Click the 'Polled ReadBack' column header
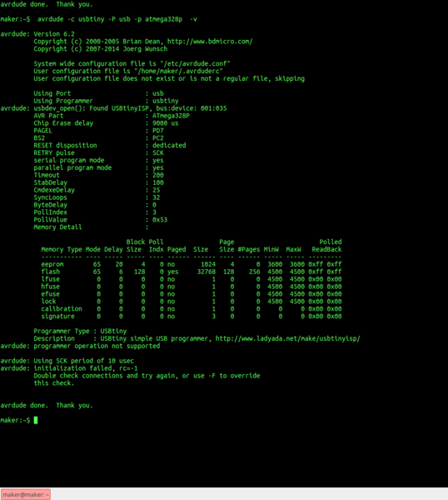Image resolution: width=448 pixels, height=500 pixels. [x=326, y=246]
